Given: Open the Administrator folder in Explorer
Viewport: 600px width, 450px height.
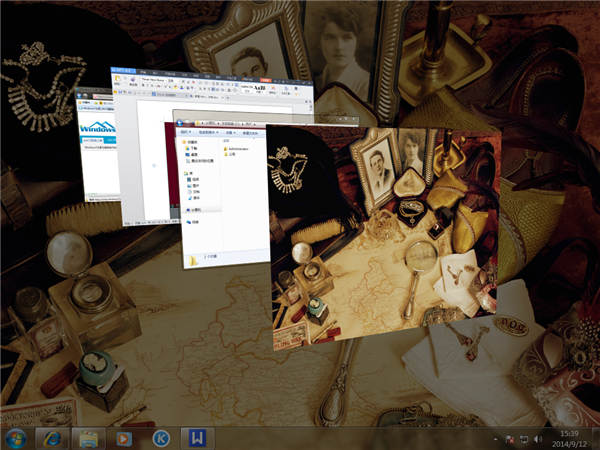Looking at the screenshot, I should point(238,149).
